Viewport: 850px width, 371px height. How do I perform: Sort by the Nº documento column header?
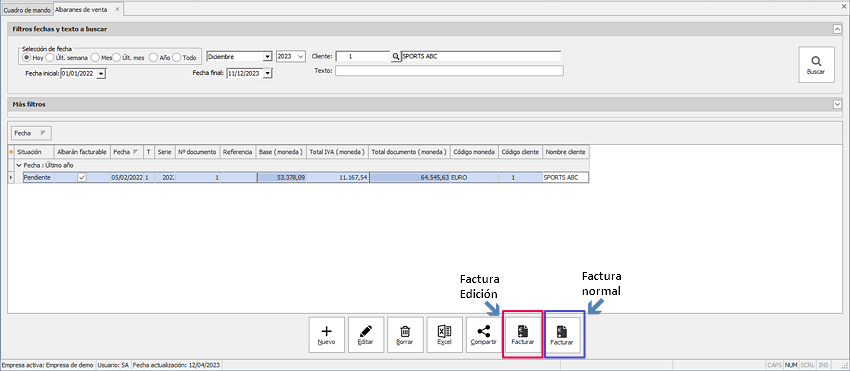(x=197, y=152)
